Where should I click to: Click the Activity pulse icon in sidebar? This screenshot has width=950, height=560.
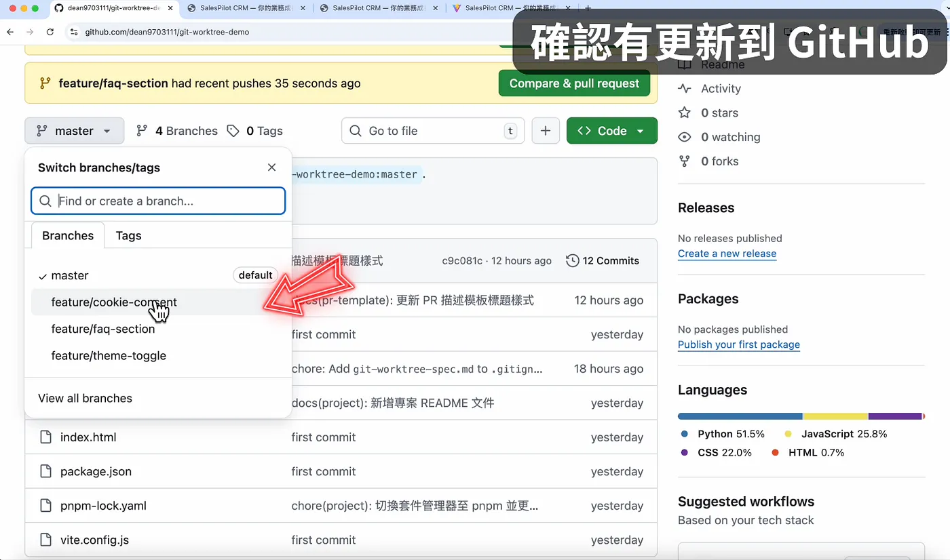tap(685, 89)
